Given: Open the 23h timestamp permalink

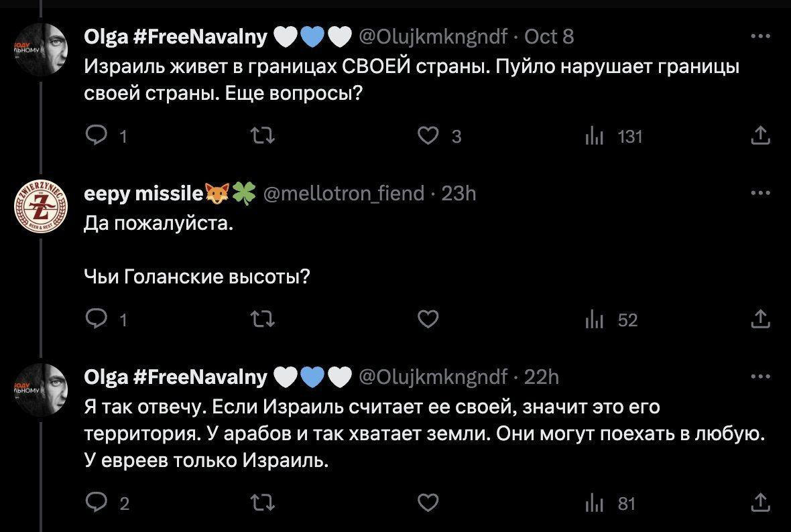Looking at the screenshot, I should pyautogui.click(x=459, y=194).
